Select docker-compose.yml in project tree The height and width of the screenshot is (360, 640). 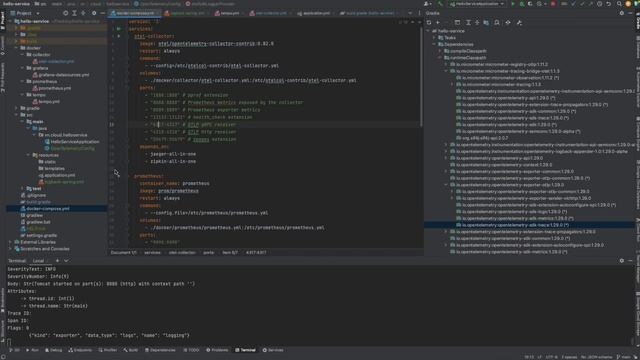tap(48, 209)
